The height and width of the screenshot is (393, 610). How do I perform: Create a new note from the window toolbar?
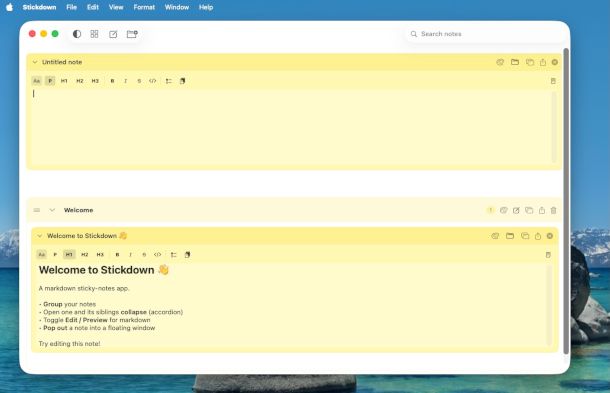(x=113, y=34)
